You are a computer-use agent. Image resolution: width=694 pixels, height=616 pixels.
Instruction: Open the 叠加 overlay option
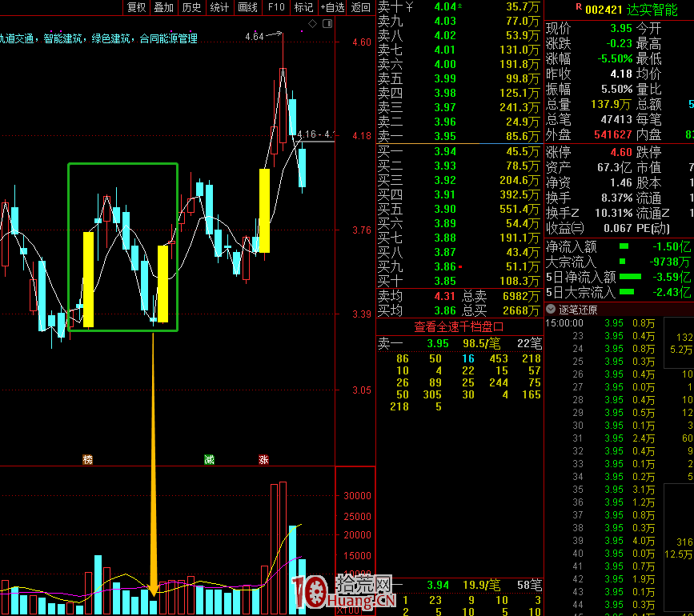click(164, 7)
